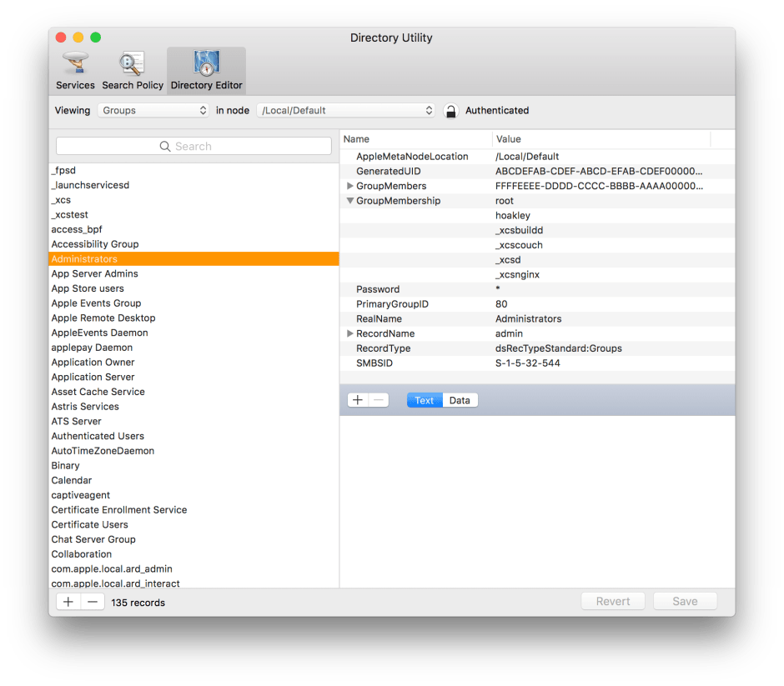Click the Authenticated padlock icon
This screenshot has height=686, width=784.
coord(450,111)
